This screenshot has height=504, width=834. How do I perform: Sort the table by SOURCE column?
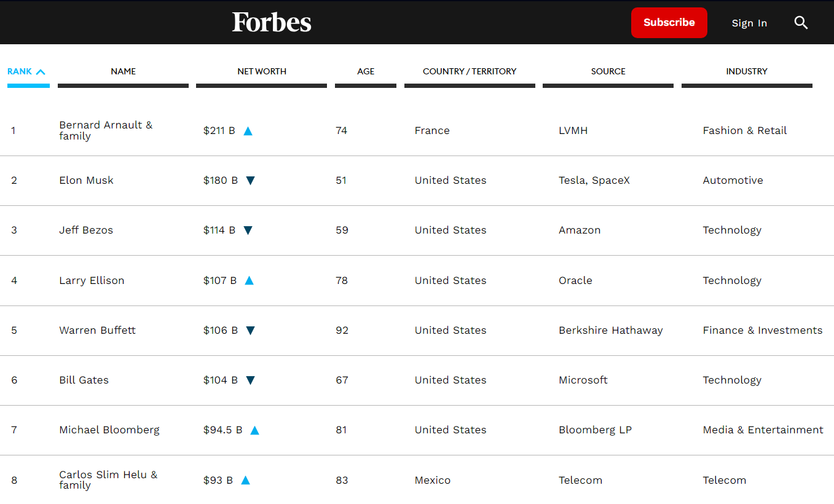pyautogui.click(x=608, y=71)
